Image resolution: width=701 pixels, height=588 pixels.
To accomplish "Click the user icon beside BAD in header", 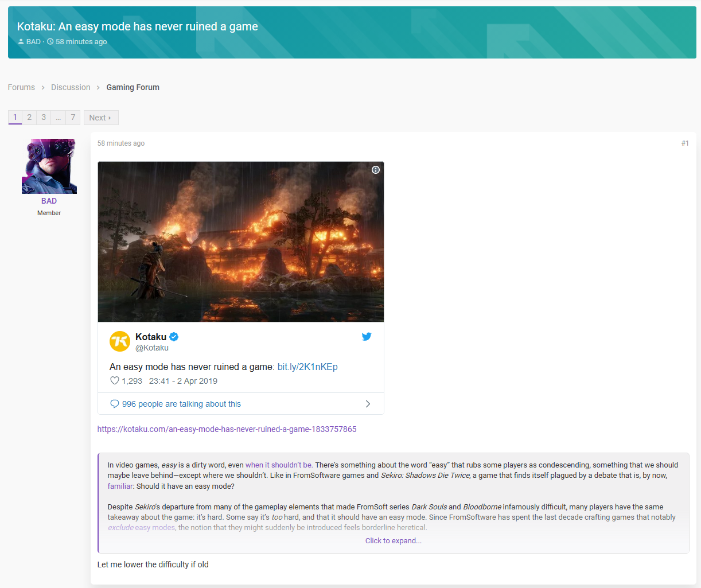I will 21,42.
